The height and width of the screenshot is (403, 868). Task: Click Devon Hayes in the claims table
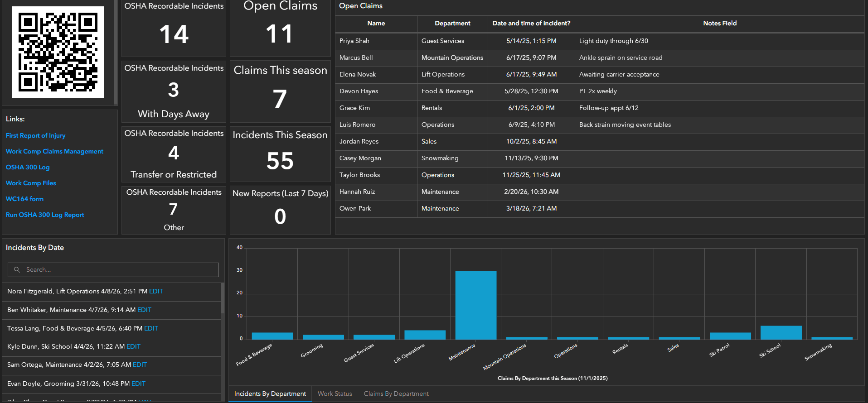pos(359,91)
